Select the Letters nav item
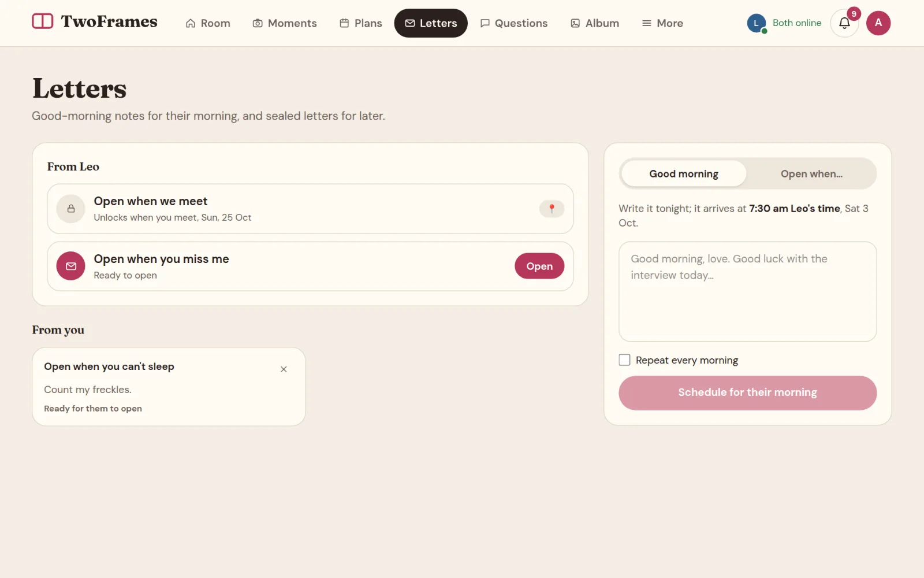 431,23
